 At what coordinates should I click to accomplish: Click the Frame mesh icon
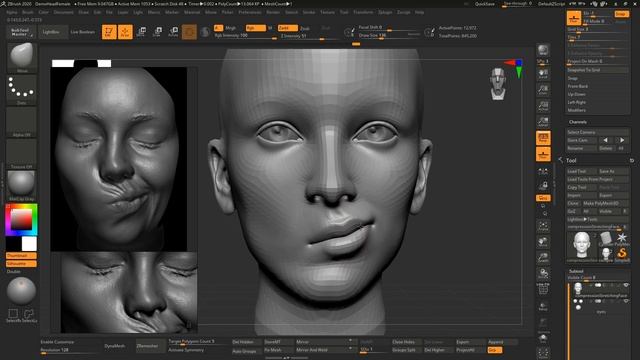click(543, 226)
